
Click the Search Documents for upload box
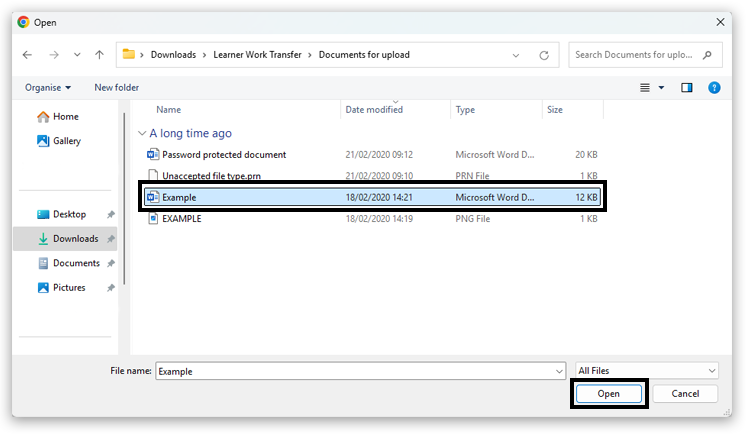[646, 55]
